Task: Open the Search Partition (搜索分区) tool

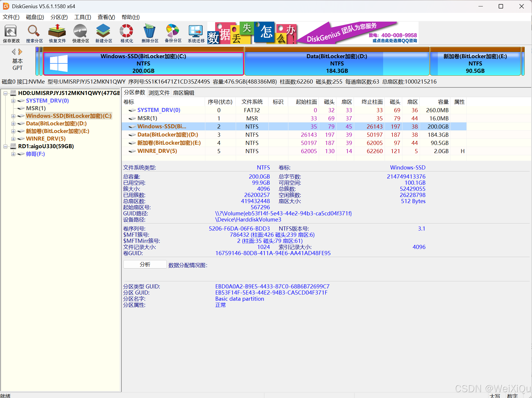Action: tap(34, 34)
